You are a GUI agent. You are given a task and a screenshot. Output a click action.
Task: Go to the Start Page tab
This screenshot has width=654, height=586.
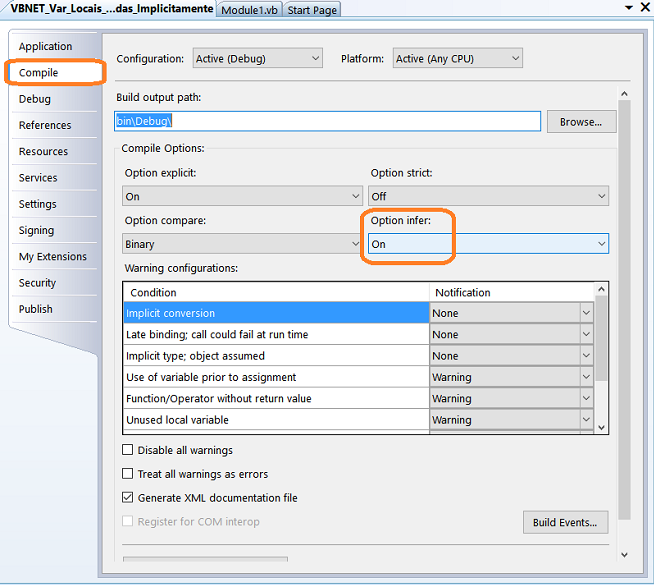312,10
